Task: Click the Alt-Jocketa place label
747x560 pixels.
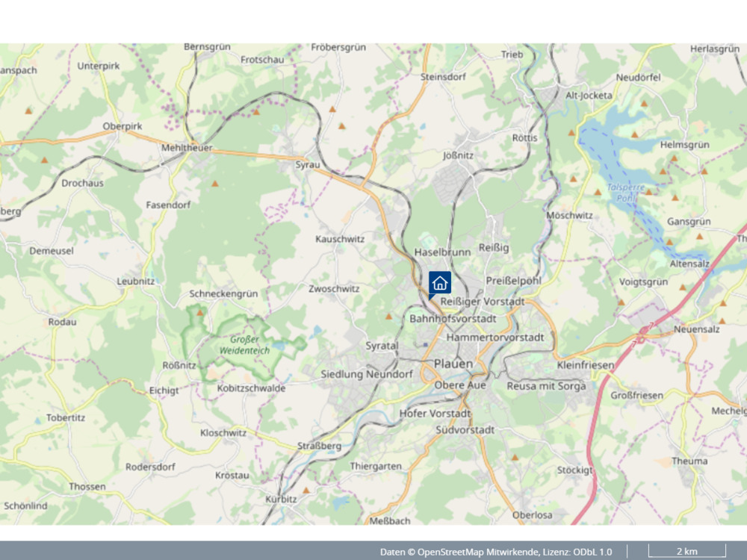Action: point(589,96)
